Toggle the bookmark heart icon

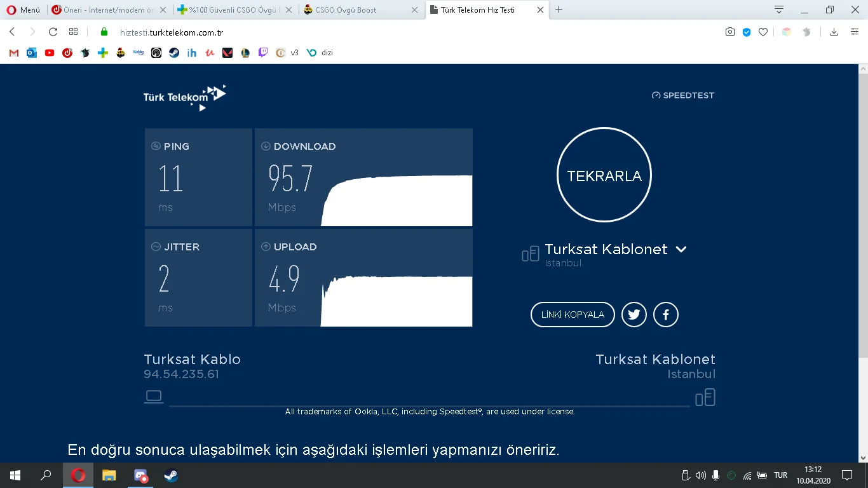click(763, 31)
